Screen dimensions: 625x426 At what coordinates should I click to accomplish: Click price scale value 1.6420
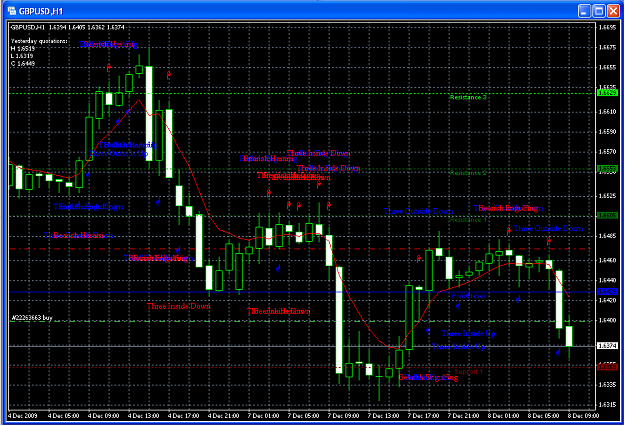click(x=607, y=300)
